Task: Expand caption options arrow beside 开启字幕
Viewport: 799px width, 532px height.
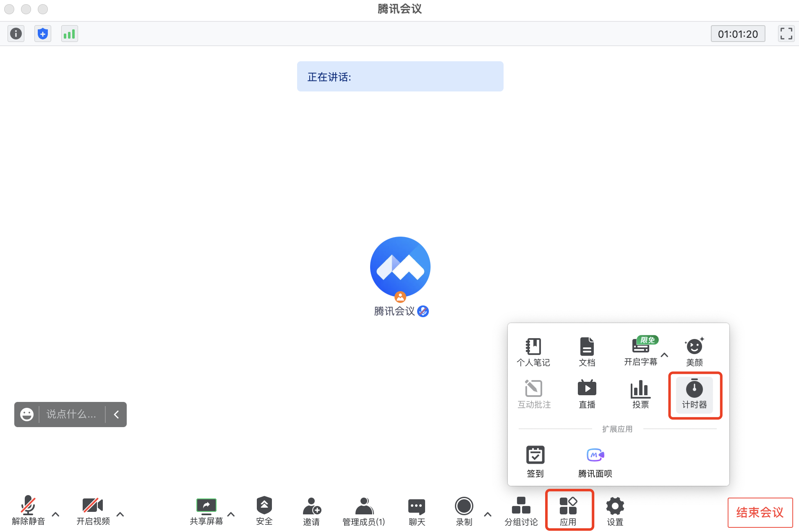Action: [x=665, y=355]
